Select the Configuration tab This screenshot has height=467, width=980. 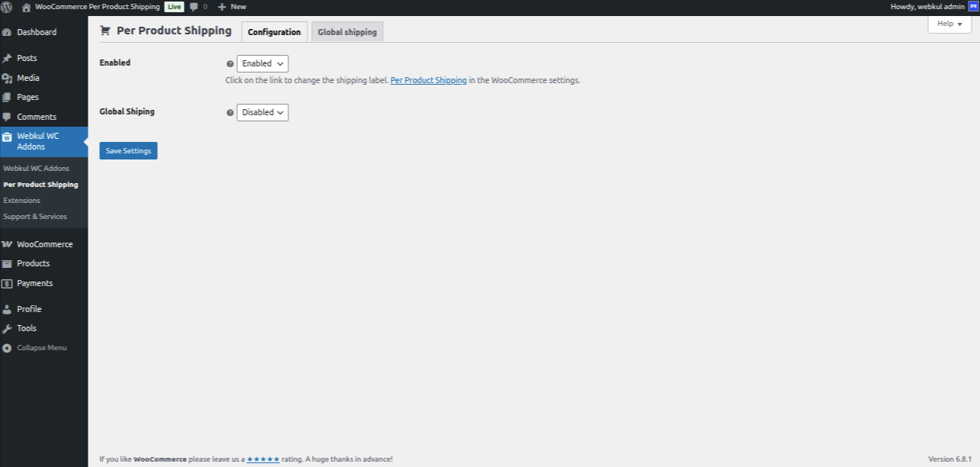(x=274, y=31)
